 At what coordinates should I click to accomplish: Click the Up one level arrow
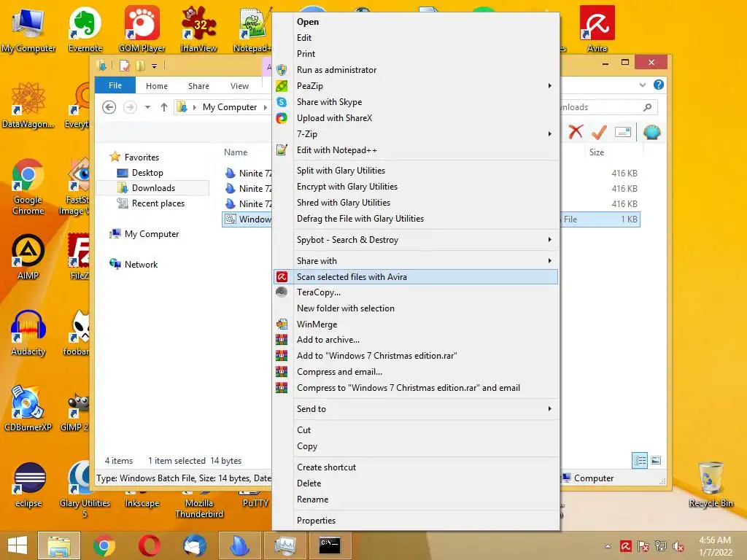(x=164, y=107)
